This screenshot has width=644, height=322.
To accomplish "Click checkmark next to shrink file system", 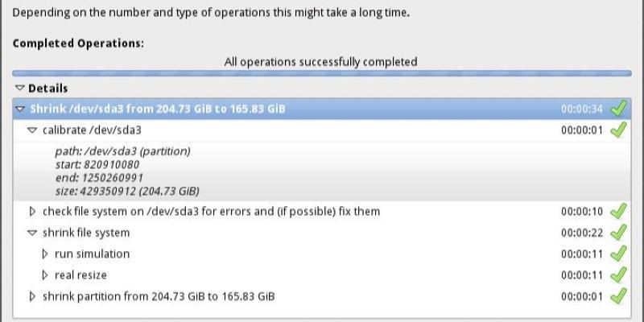I will pos(618,233).
